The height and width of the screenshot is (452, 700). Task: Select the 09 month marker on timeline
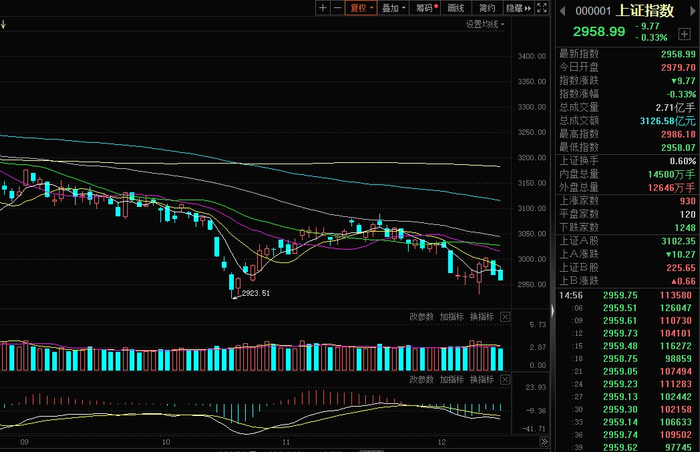(25, 442)
